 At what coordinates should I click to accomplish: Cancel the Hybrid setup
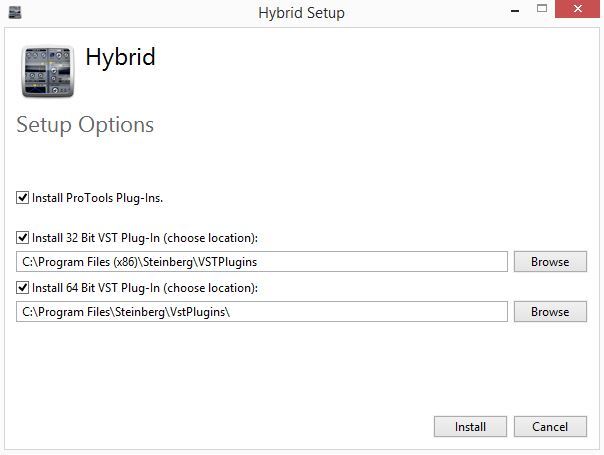click(550, 427)
